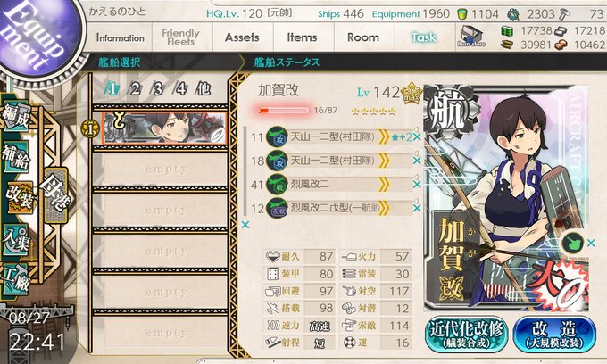This screenshot has width=607, height=364.
Task: Open the 補給 resupply menu icon
Action: 17,156
